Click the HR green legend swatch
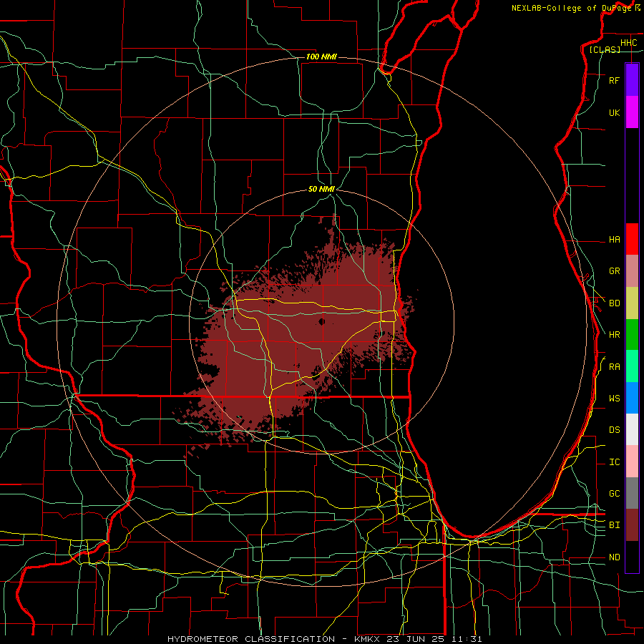 click(632, 335)
